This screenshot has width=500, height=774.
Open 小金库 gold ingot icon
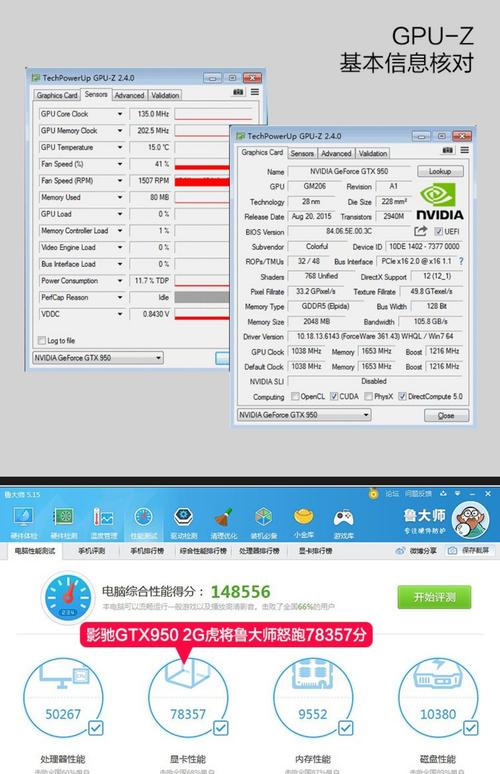click(x=304, y=522)
